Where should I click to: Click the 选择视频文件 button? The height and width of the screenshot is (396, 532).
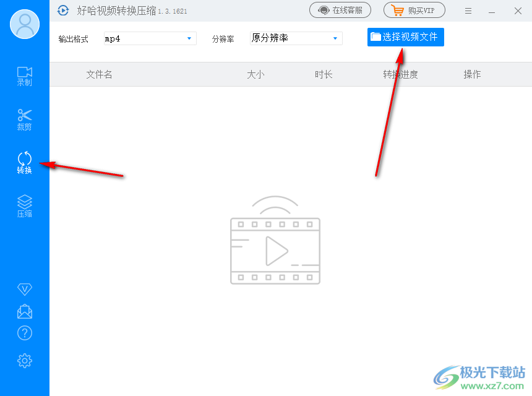coord(405,37)
